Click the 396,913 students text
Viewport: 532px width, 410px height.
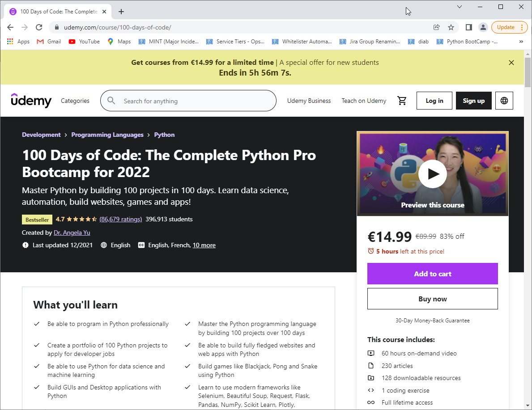click(x=169, y=219)
